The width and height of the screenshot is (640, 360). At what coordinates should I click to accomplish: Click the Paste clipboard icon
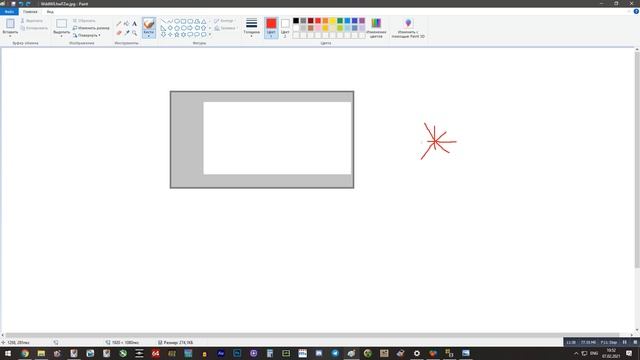10,23
